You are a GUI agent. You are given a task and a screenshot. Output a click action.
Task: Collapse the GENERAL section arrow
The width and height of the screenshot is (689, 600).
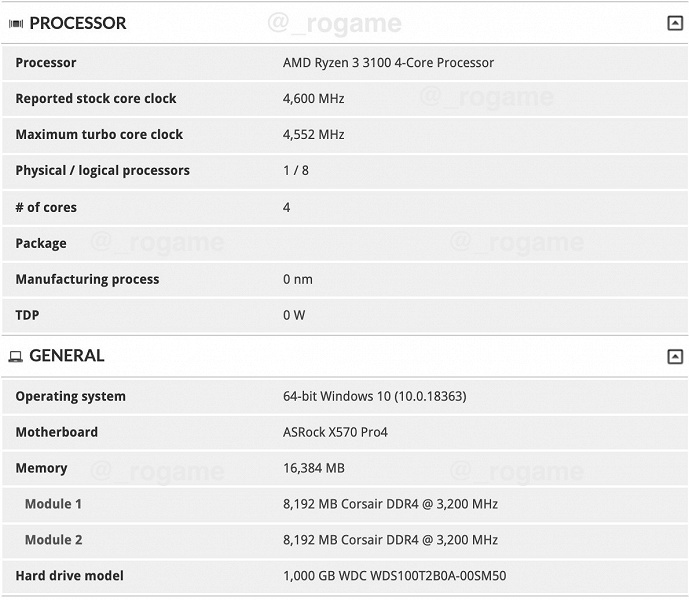point(675,357)
